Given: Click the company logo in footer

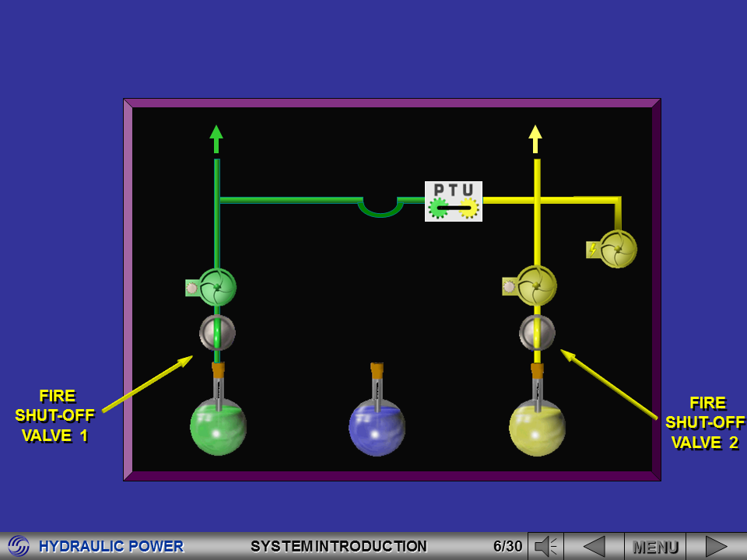Looking at the screenshot, I should tap(19, 546).
